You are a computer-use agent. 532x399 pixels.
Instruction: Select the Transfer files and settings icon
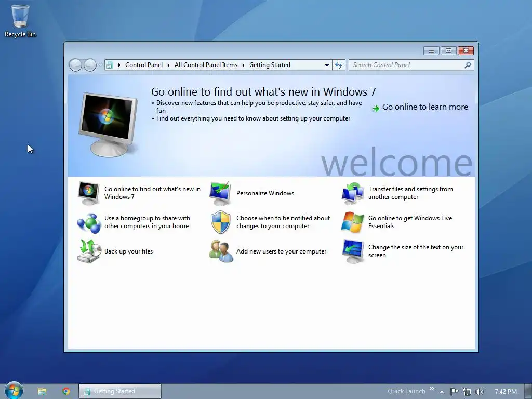point(353,193)
